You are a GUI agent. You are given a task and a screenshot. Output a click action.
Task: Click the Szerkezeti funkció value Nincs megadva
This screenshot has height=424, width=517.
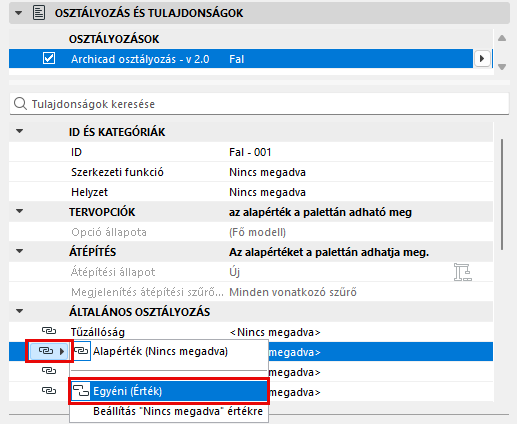(267, 172)
